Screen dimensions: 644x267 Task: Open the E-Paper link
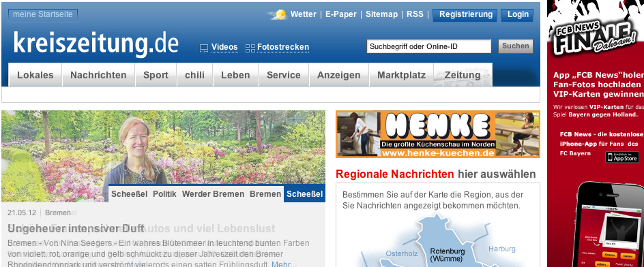coord(341,14)
